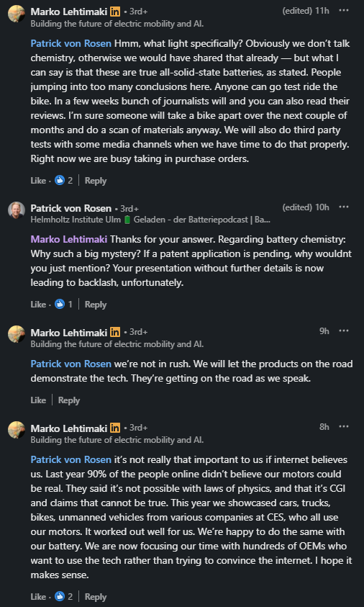The height and width of the screenshot is (607, 364).
Task: Open Patrick von Rosen mention in the 8h comment
Action: point(70,460)
